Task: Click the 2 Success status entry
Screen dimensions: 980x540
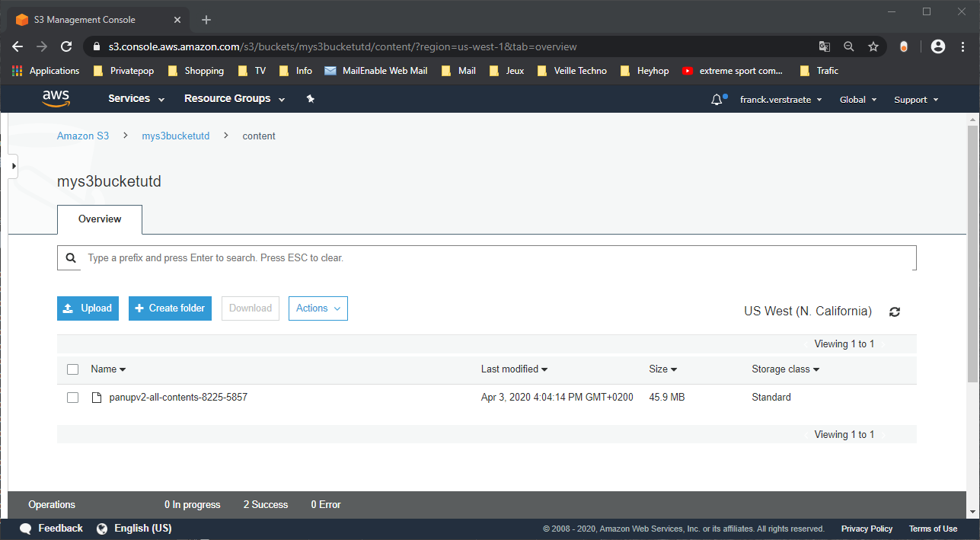Action: pyautogui.click(x=266, y=505)
